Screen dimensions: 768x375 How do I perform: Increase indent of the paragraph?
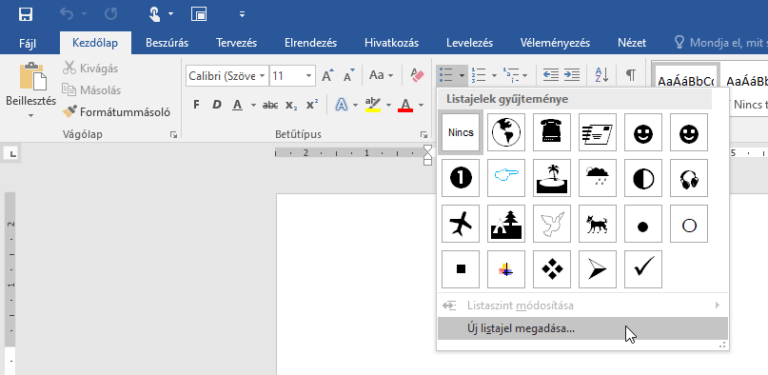pyautogui.click(x=572, y=75)
